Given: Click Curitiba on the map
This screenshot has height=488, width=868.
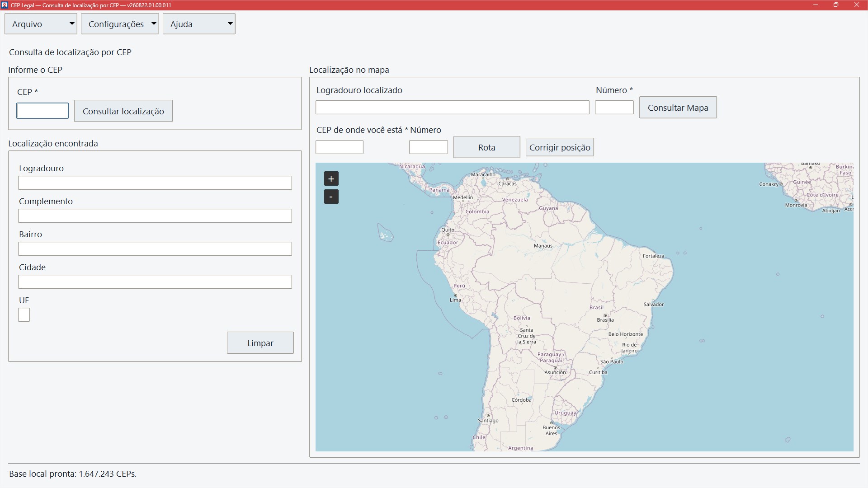Looking at the screenshot, I should click(598, 372).
